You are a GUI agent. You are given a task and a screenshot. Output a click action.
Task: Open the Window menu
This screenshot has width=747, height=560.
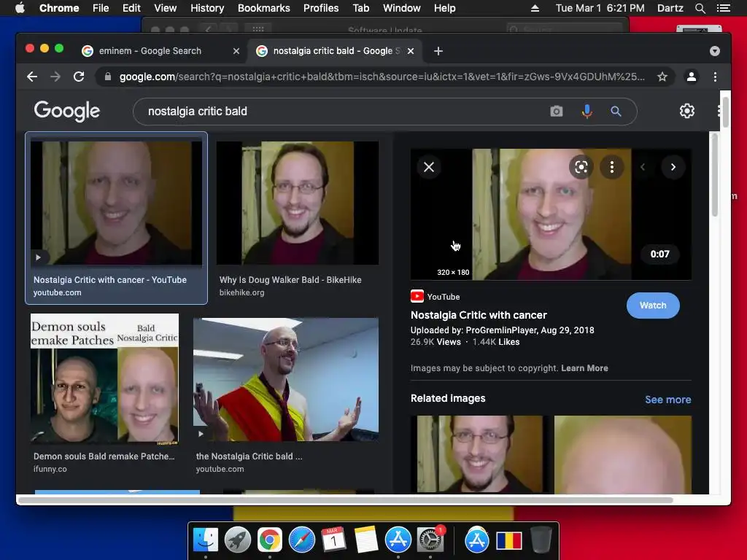tap(402, 8)
